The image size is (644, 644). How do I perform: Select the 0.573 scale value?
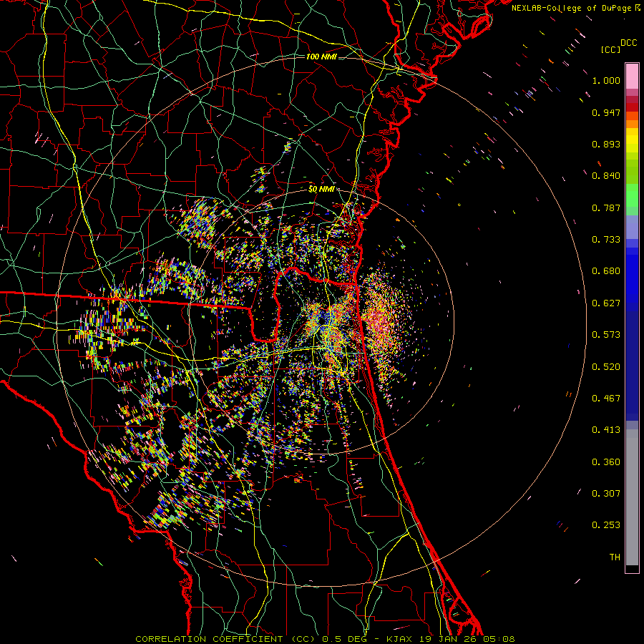click(x=606, y=335)
